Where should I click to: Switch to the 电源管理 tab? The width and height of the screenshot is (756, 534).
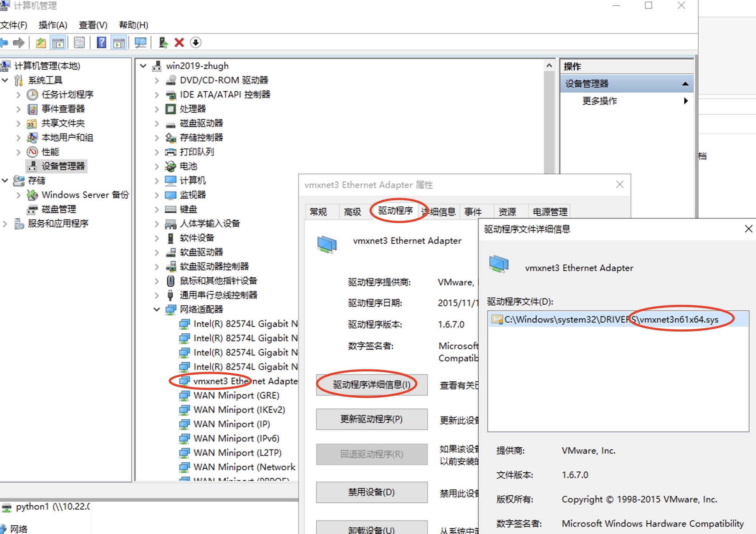[550, 212]
